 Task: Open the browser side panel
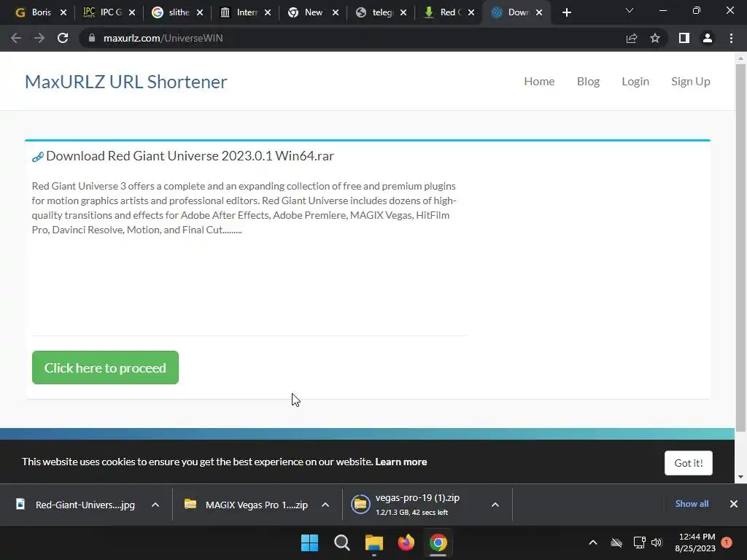pyautogui.click(x=684, y=38)
